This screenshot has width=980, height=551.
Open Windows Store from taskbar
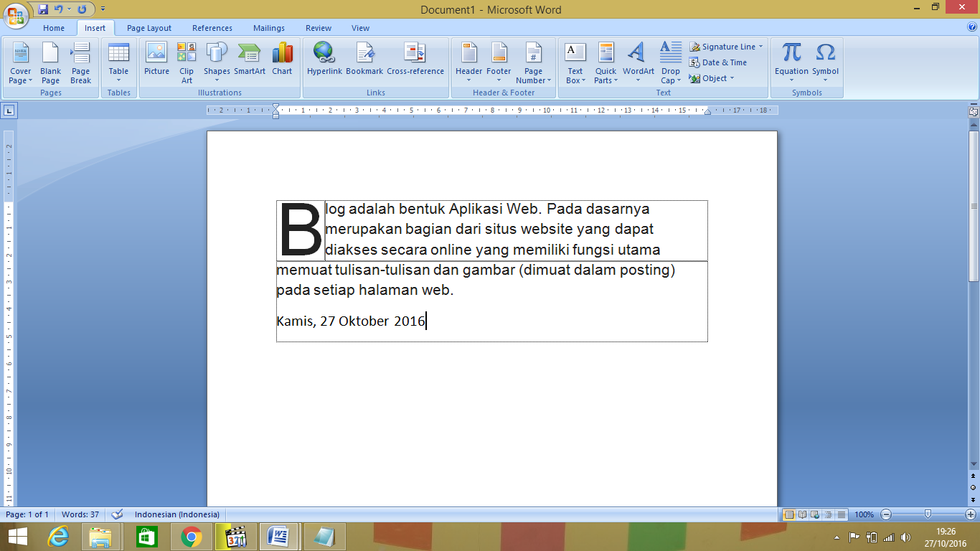[x=146, y=537]
